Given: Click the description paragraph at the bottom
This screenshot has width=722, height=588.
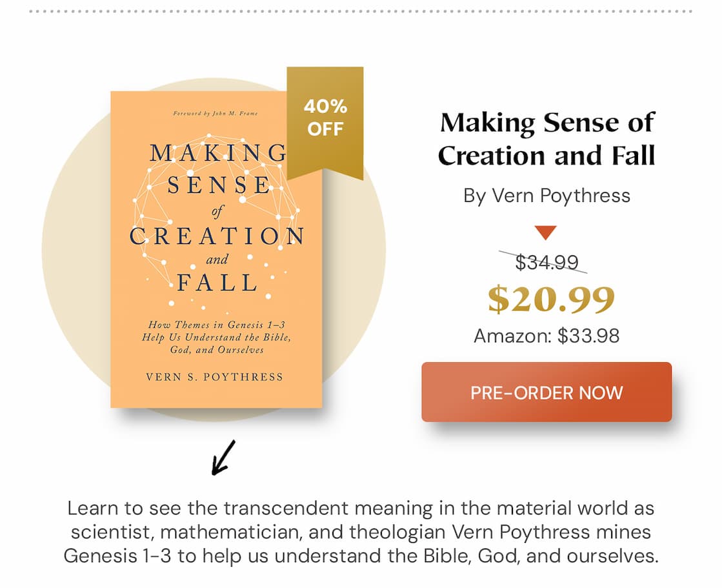Looking at the screenshot, I should (x=361, y=531).
